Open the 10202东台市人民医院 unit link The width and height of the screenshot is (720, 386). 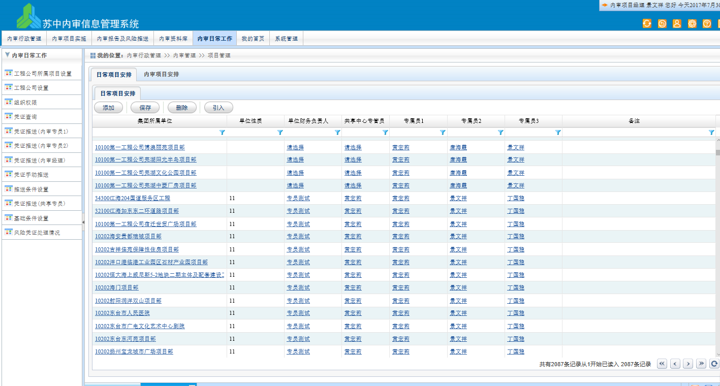click(122, 313)
